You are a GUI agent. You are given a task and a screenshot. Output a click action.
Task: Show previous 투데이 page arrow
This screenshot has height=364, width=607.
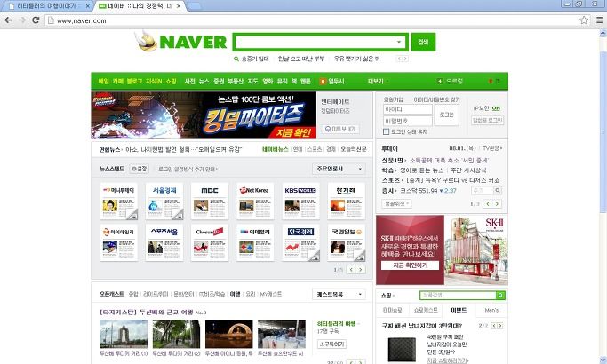488,203
